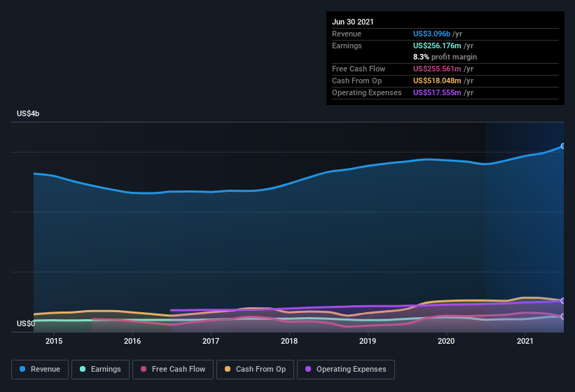Click the Earnings label in tooltip
Image resolution: width=575 pixels, height=392 pixels.
pyautogui.click(x=347, y=45)
